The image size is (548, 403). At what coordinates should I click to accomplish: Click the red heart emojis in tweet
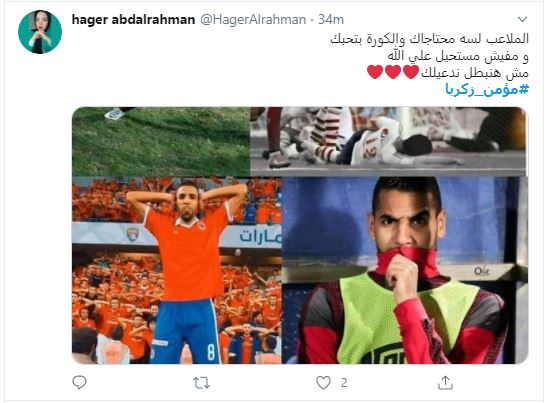(393, 72)
